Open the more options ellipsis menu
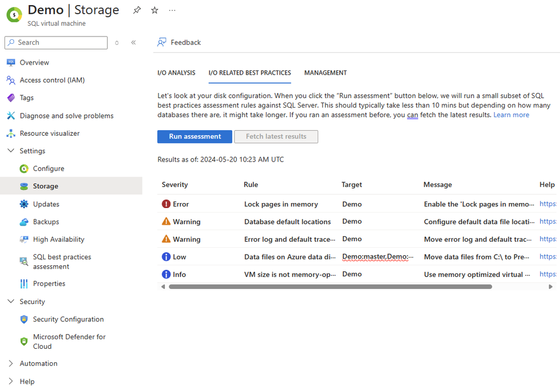The width and height of the screenshot is (560, 392). (172, 10)
